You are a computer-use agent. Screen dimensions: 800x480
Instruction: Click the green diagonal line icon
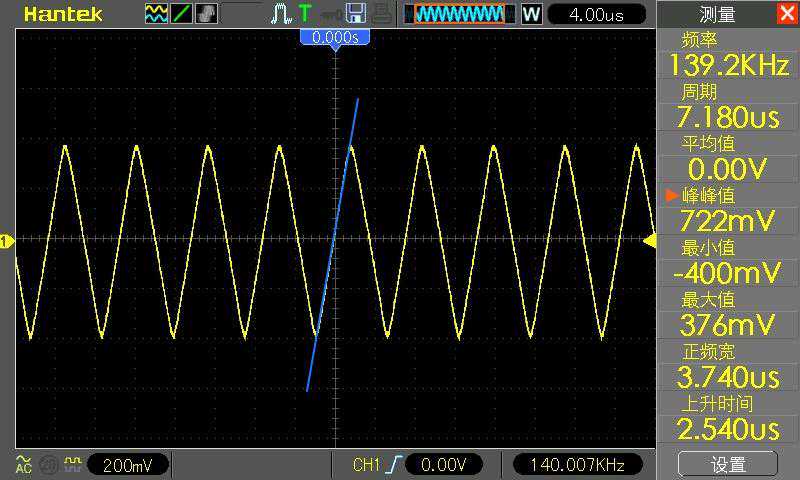[182, 14]
